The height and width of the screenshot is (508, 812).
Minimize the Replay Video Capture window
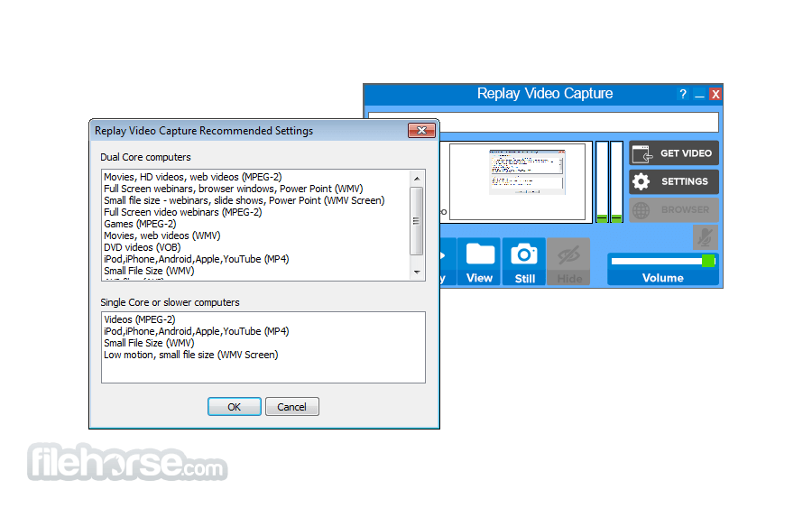pyautogui.click(x=699, y=94)
